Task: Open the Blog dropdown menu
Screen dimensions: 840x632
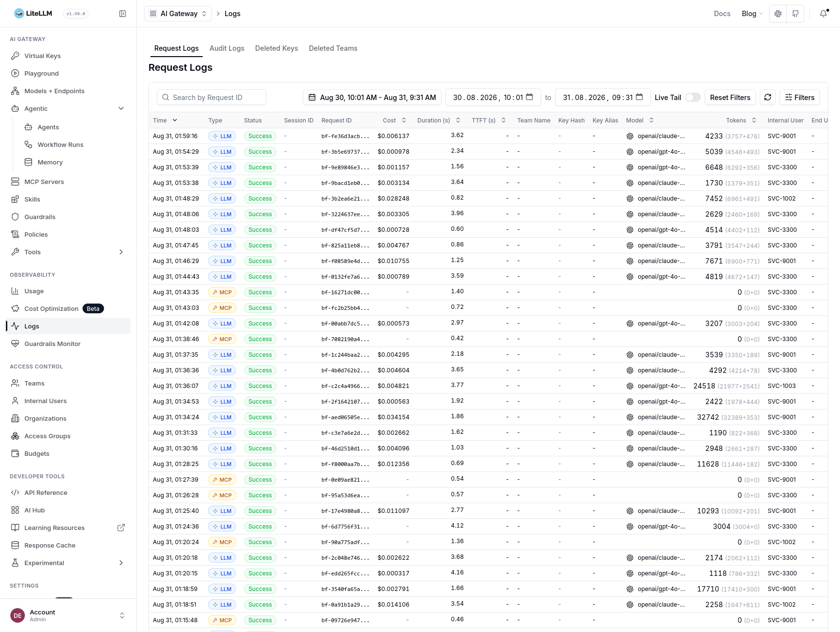Action: coord(752,14)
